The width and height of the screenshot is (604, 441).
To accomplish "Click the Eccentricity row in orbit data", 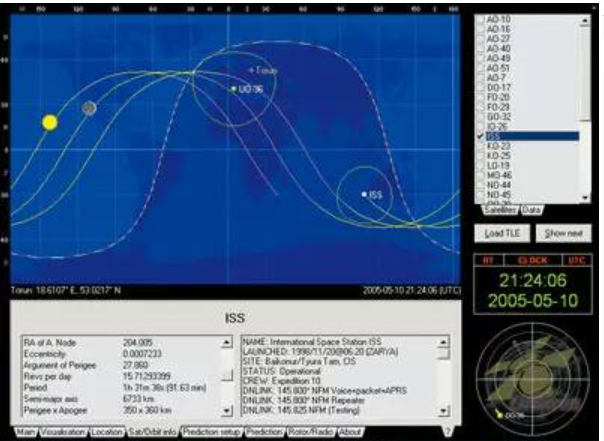I will [122, 354].
